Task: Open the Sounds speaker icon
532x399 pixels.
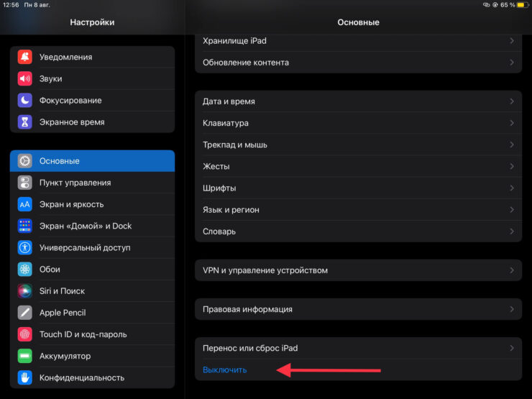Action: pos(25,79)
